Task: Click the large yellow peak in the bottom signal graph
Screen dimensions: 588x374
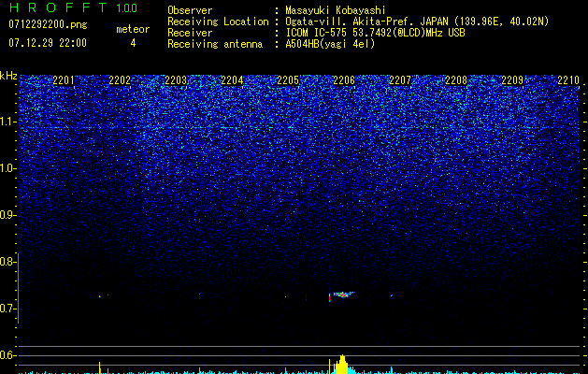Action: (341, 365)
